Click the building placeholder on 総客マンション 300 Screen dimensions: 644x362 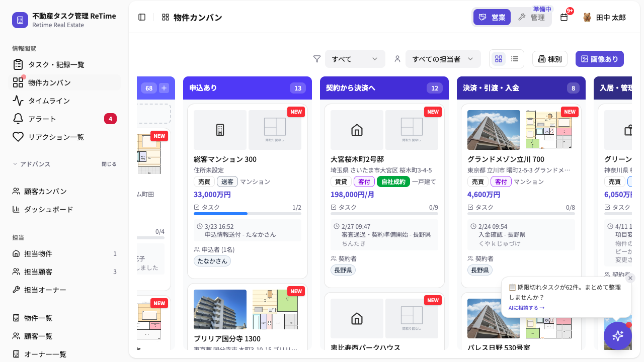220,130
